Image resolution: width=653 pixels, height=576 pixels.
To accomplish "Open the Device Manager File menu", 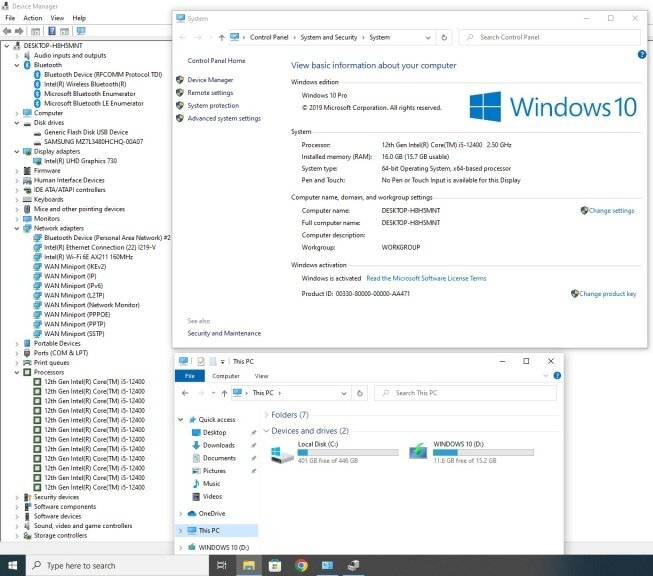I will [10, 18].
